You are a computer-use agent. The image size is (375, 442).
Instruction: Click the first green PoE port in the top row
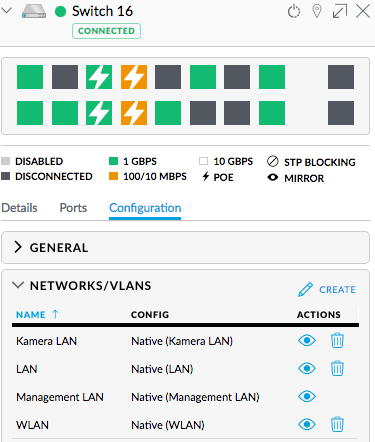point(99,77)
